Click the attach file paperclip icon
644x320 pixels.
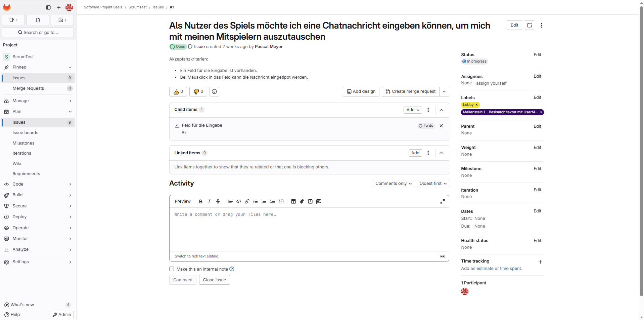click(302, 202)
